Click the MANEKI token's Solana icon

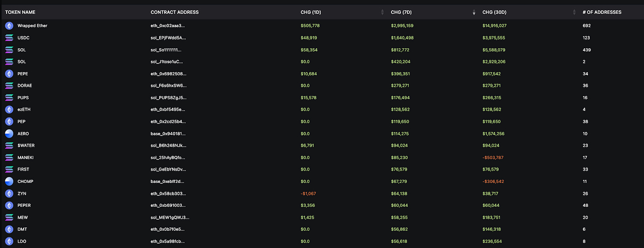pyautogui.click(x=9, y=157)
